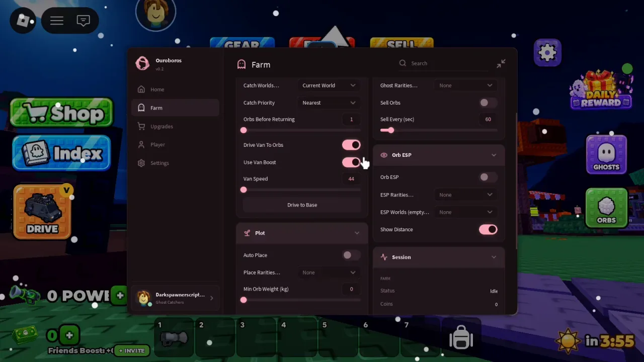Click the Ouroboros logo icon
Screen dimensions: 644x362
pos(142,63)
